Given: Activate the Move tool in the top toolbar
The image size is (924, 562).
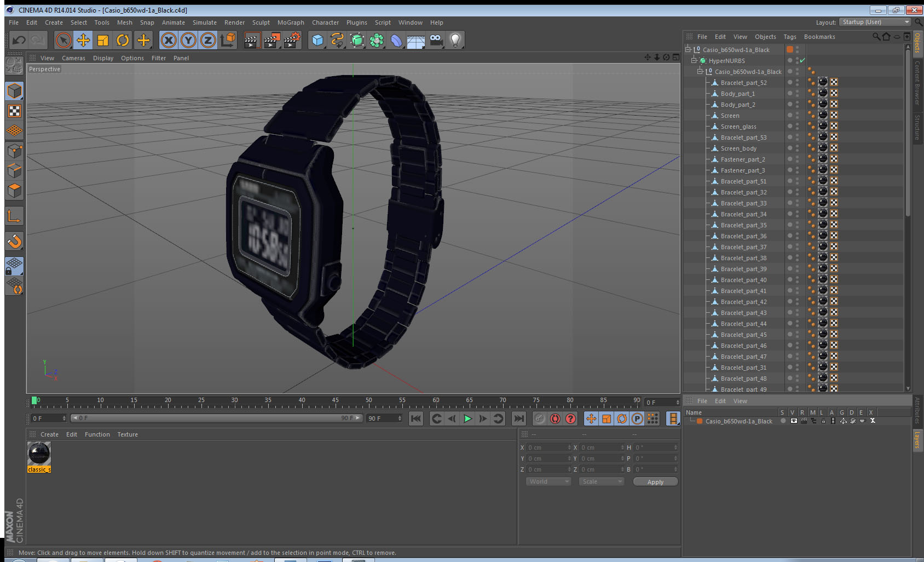Looking at the screenshot, I should tap(83, 40).
